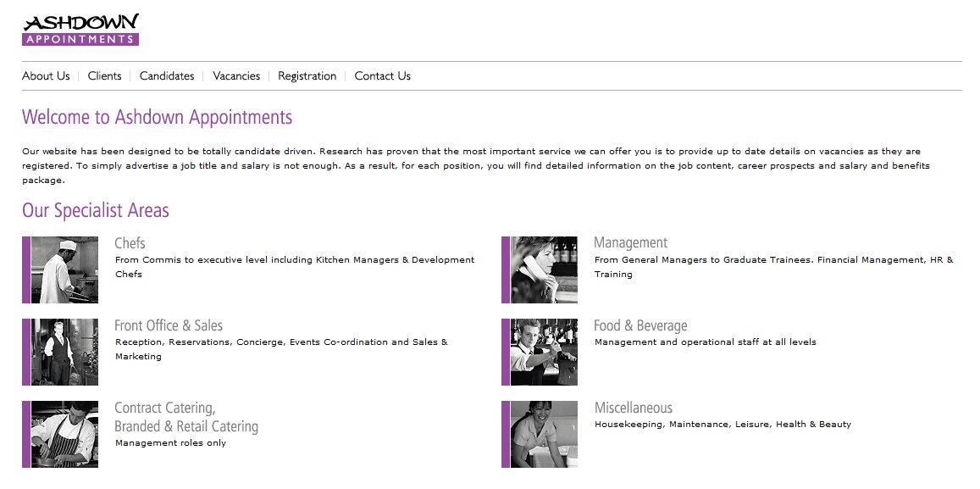Follow the Management heading link

tap(630, 243)
